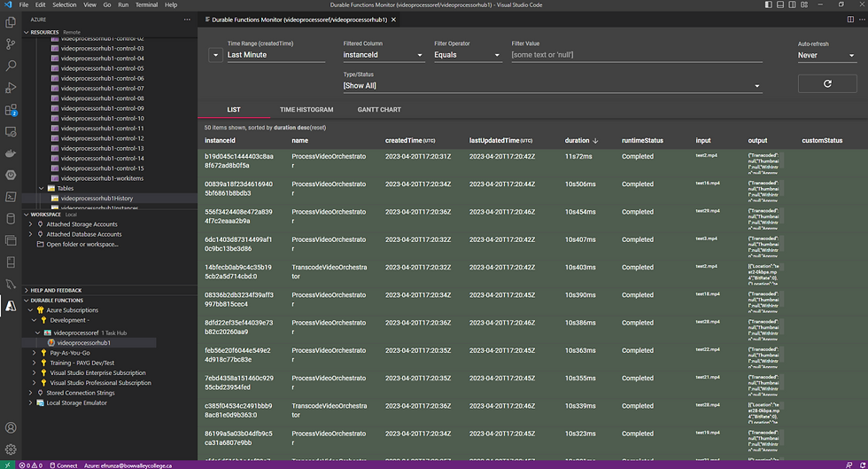Image resolution: width=868 pixels, height=469 pixels.
Task: Focus the Filter Value input field
Action: (x=637, y=55)
